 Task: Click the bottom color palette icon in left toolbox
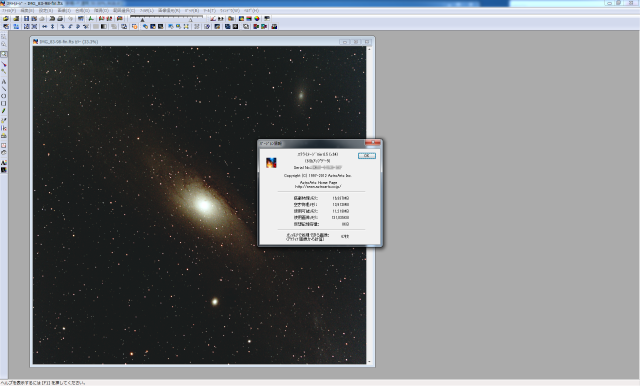pos(4,169)
